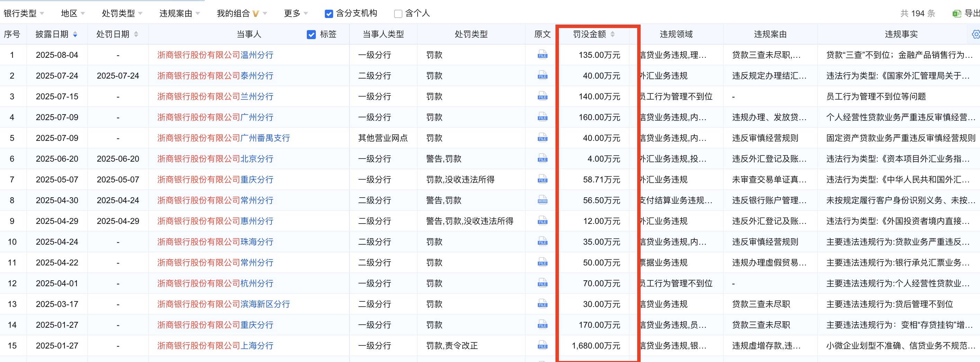
Task: Sort by 处罚日期 using the sort arrows
Action: 136,34
